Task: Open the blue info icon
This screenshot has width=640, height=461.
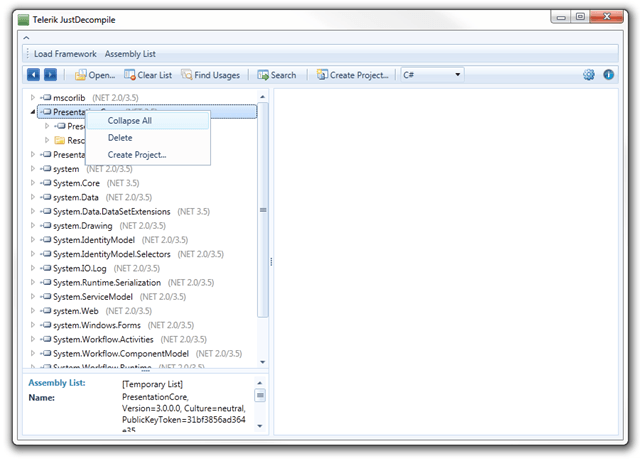Action: (609, 75)
